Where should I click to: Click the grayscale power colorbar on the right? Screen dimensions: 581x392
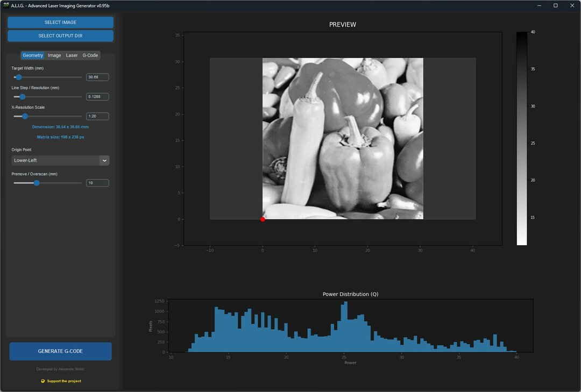[x=521, y=137]
